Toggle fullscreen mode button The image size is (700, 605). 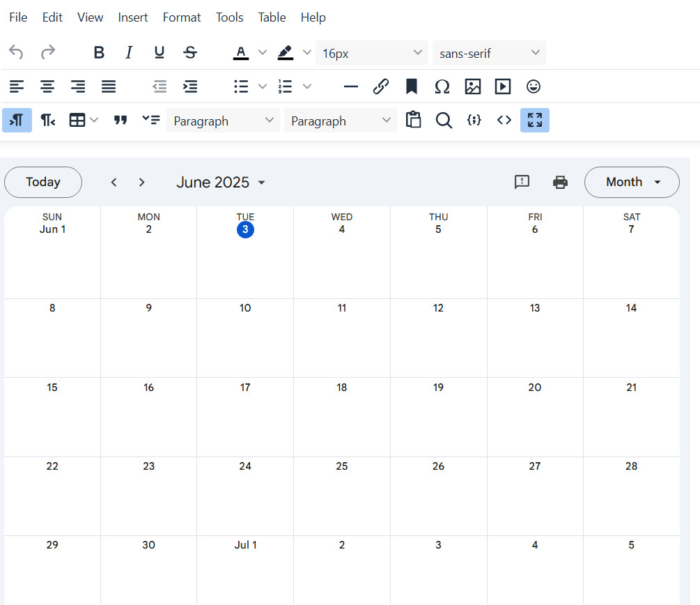tap(534, 121)
